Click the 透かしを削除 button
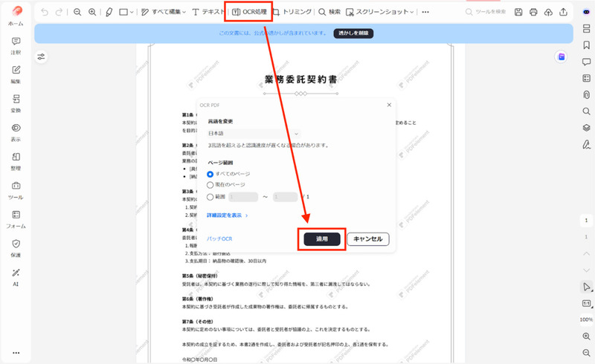Viewport: 595px width, 364px height. 354,33
